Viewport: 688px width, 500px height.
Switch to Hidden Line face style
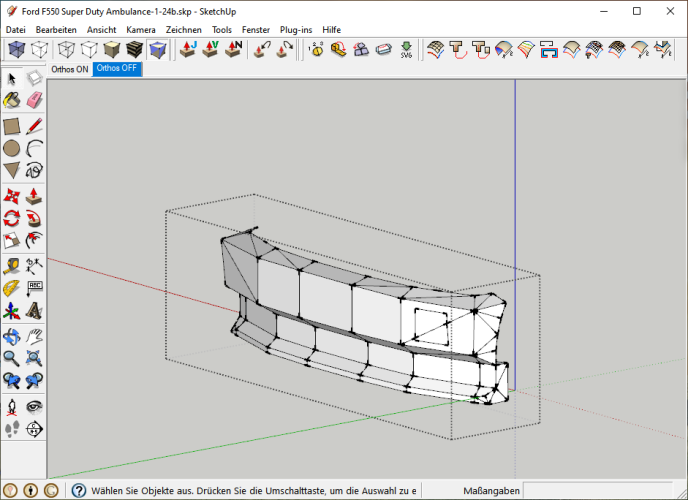[x=89, y=50]
